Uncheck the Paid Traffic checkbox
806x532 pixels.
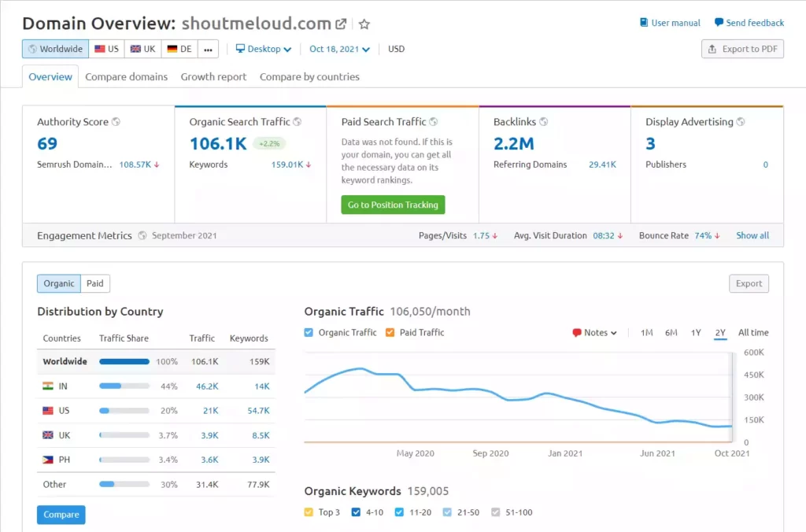coord(391,332)
